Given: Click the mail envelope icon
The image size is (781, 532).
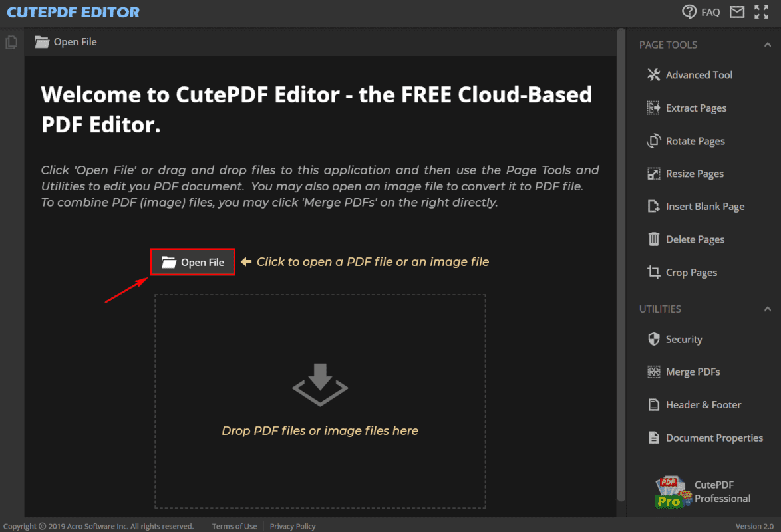Looking at the screenshot, I should tap(737, 11).
